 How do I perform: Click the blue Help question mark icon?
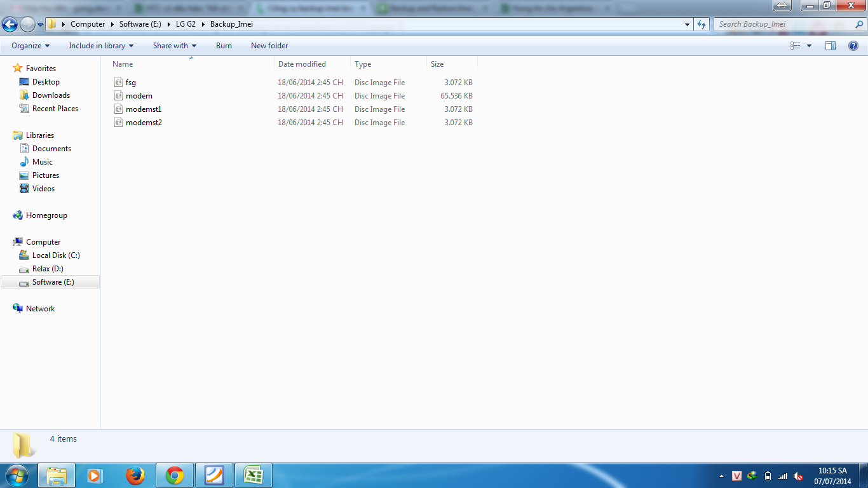coord(853,46)
